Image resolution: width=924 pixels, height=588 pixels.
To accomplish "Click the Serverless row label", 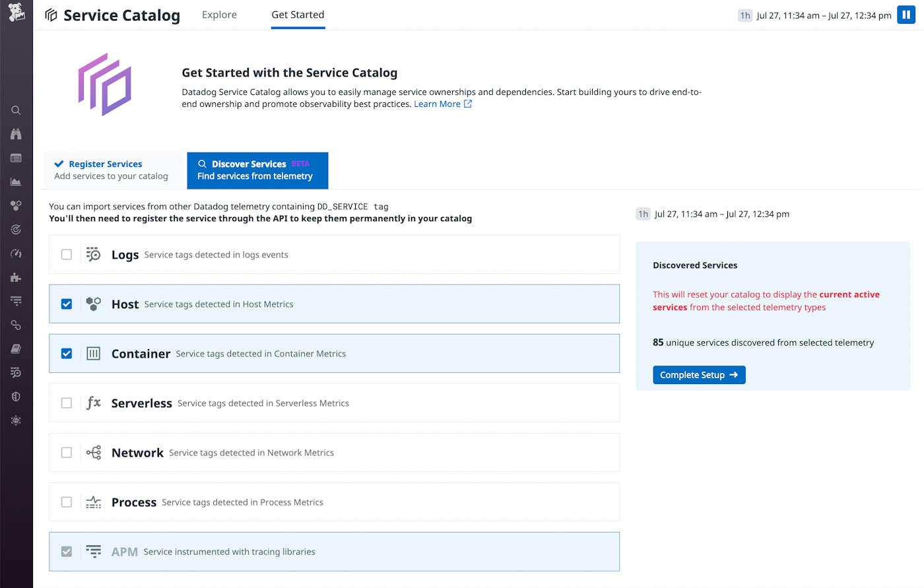I will point(141,403).
